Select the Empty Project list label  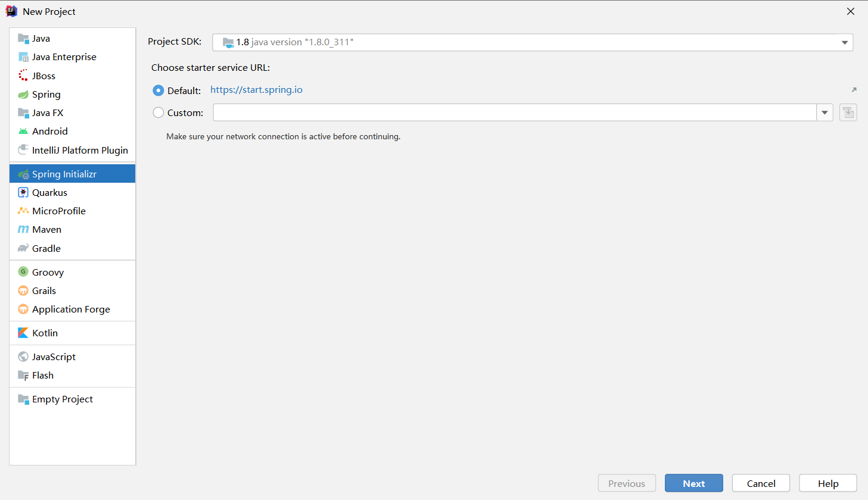coord(63,399)
